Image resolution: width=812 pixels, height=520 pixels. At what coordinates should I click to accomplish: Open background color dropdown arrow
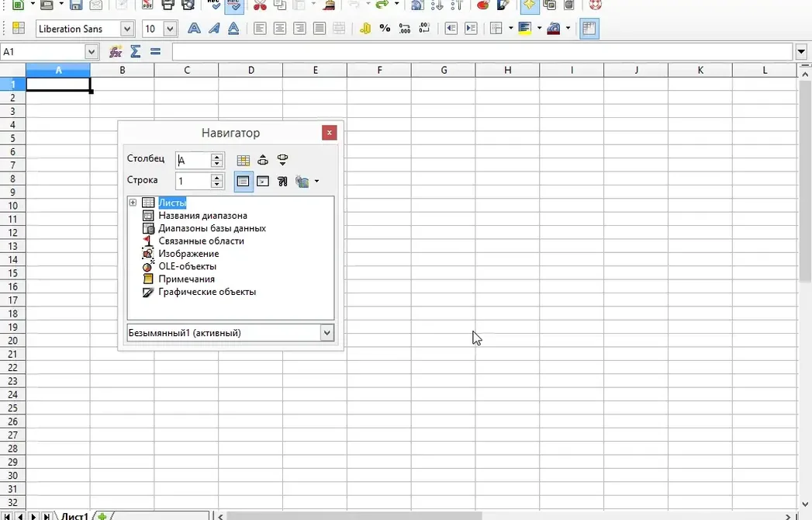(x=539, y=28)
